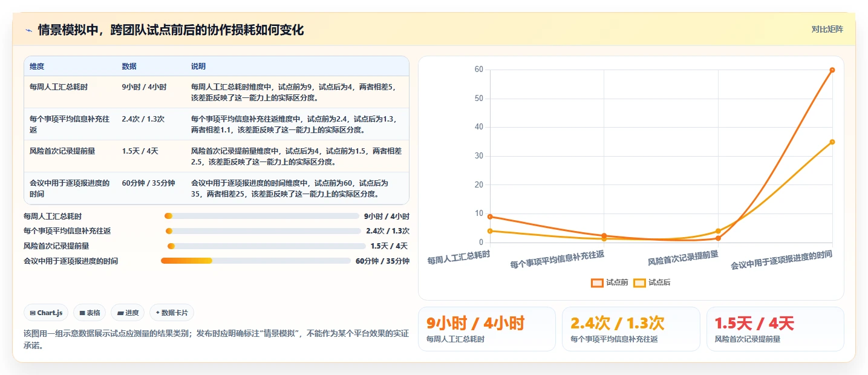Click the y-axis value 60
868x375 pixels.
click(478, 70)
